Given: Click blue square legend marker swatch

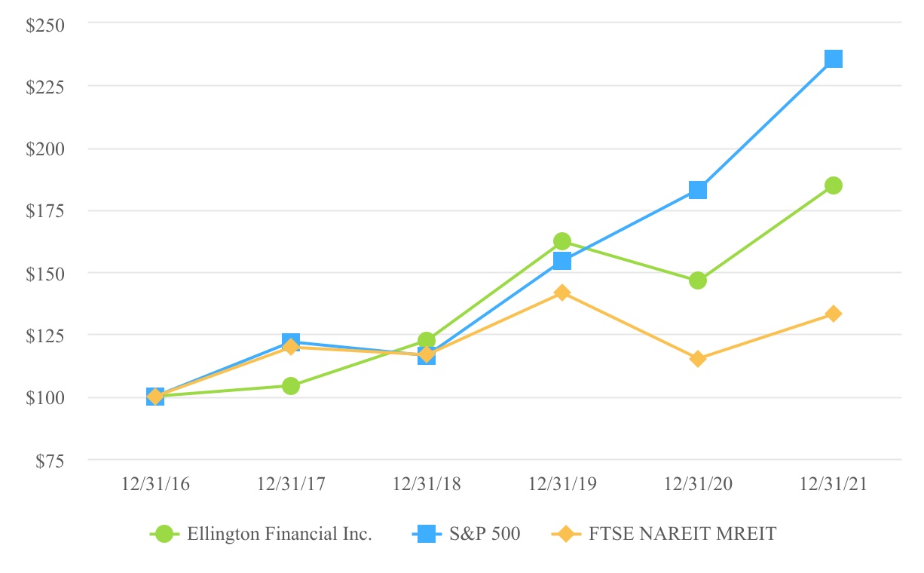Looking at the screenshot, I should point(427,534).
